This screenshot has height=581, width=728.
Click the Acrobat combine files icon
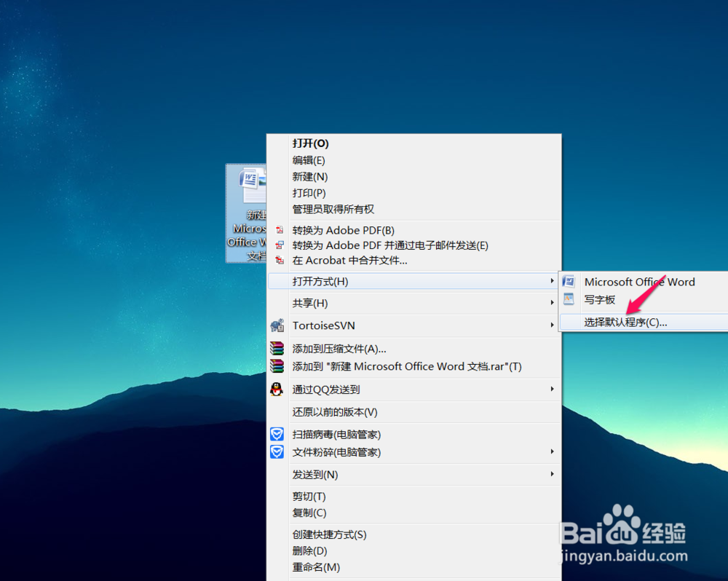[280, 260]
